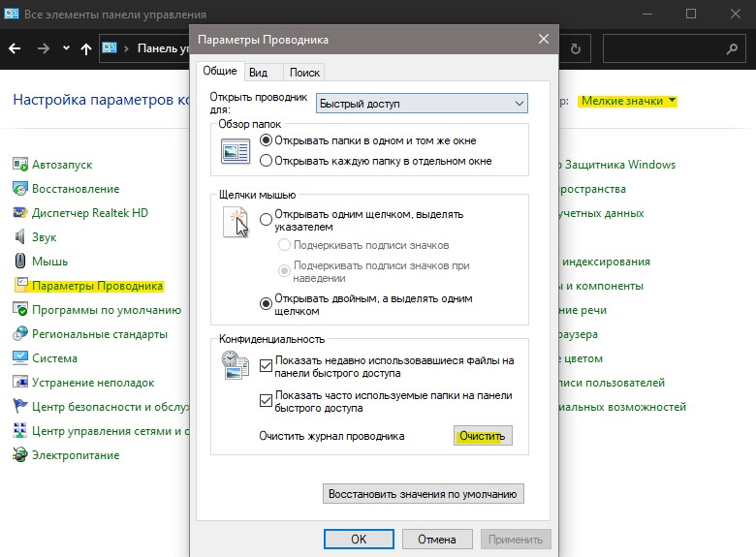Toggle show recently used files checkbox
This screenshot has width=756, height=557.
(x=266, y=366)
